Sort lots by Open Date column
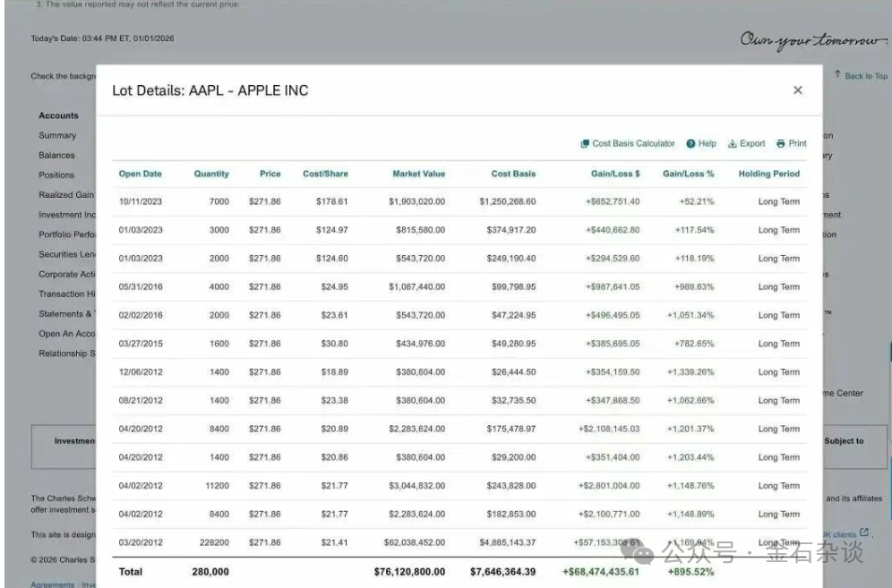 point(141,174)
